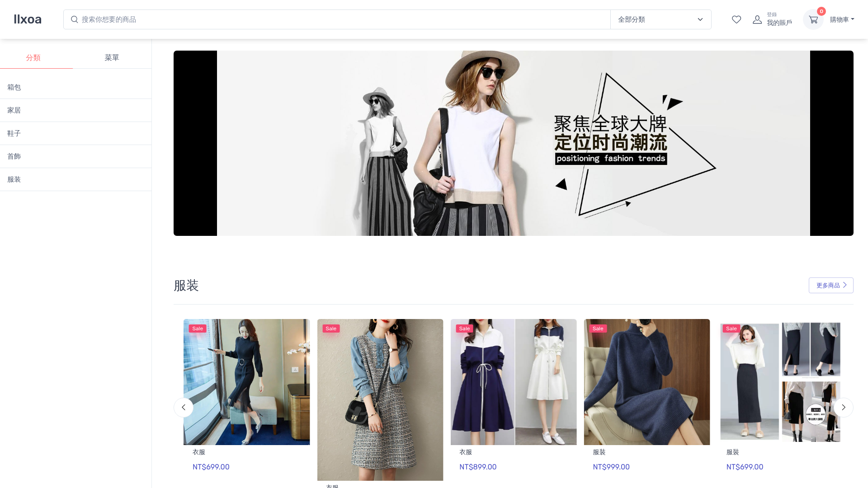Click the 衣服 title above NT$899.00
Image resolution: width=868 pixels, height=488 pixels.
(x=466, y=452)
